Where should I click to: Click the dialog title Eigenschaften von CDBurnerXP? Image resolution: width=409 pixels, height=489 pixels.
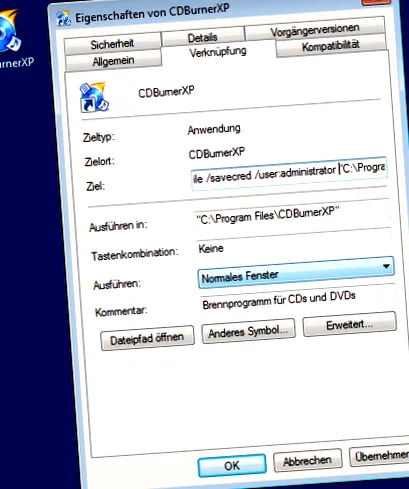(x=152, y=14)
